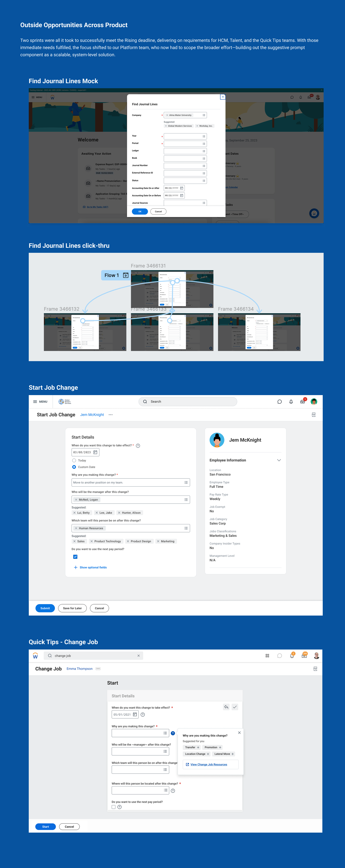The width and height of the screenshot is (345, 868).
Task: Click the blue Submit button
Action: (x=45, y=608)
